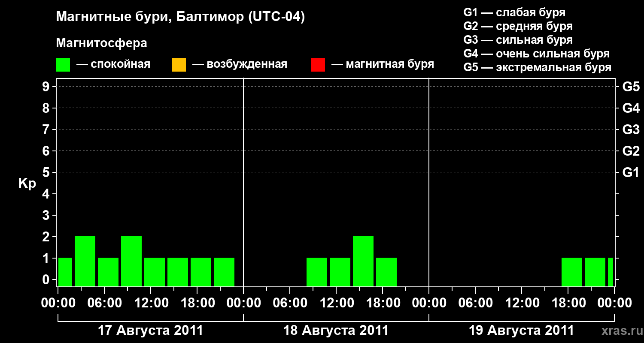The width and height of the screenshot is (644, 343).
Task: Click the first Kp 1 bar on 19 August
Action: pos(572,272)
